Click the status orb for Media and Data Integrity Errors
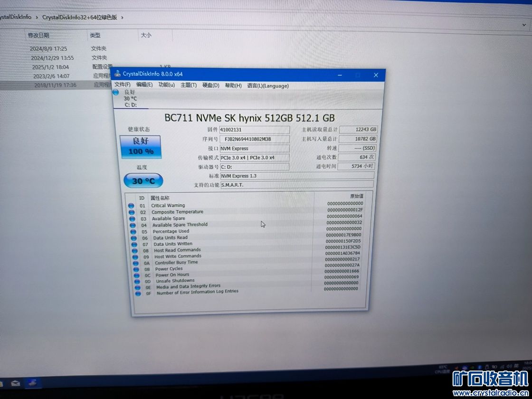This screenshot has width=532, height=399. (137, 287)
